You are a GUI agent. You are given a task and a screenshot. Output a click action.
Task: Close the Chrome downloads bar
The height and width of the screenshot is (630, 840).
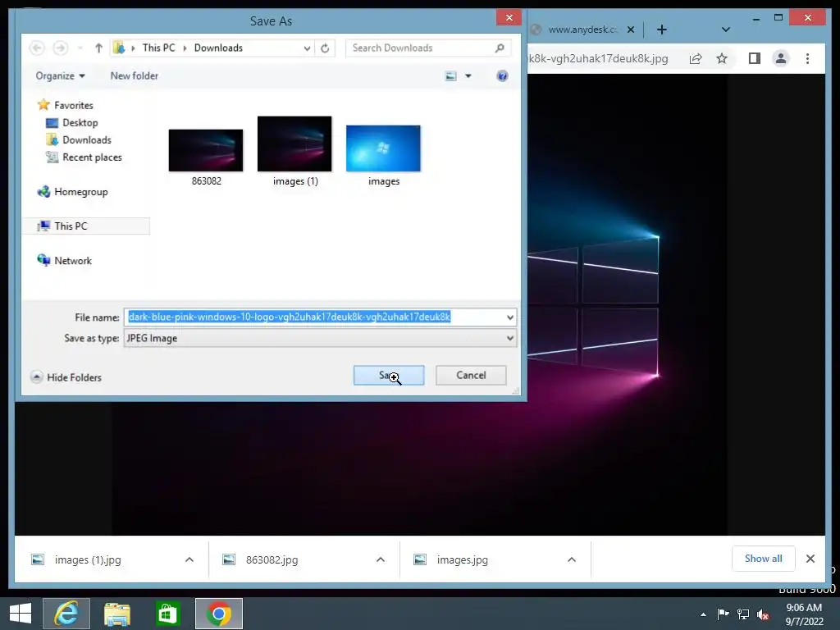810,559
